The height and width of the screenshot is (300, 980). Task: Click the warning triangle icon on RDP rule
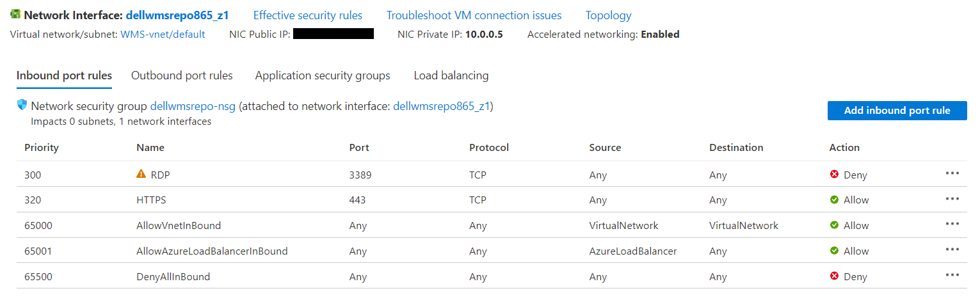pyautogui.click(x=141, y=174)
